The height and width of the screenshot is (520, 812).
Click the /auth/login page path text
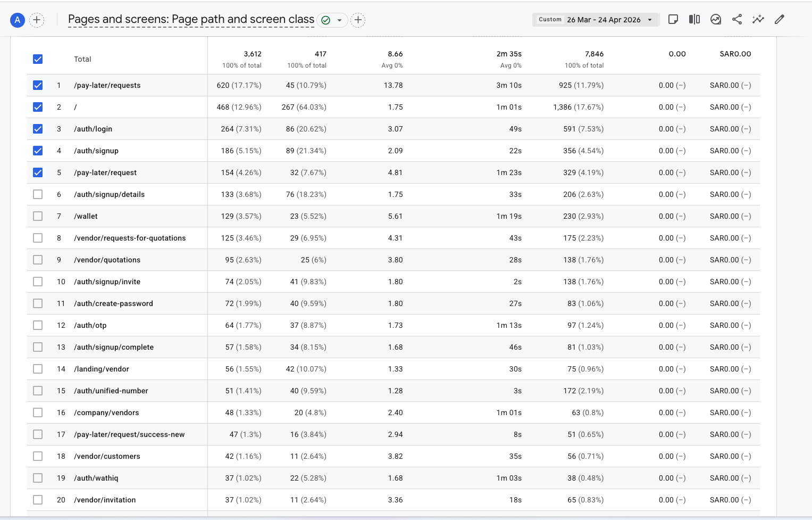click(x=93, y=129)
